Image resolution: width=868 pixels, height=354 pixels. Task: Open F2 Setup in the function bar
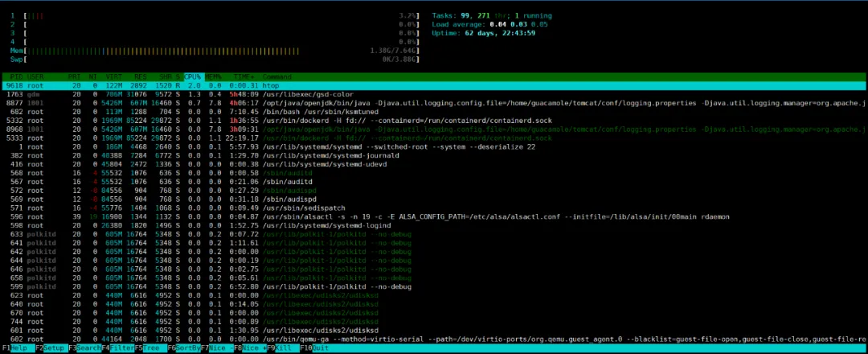(x=51, y=348)
